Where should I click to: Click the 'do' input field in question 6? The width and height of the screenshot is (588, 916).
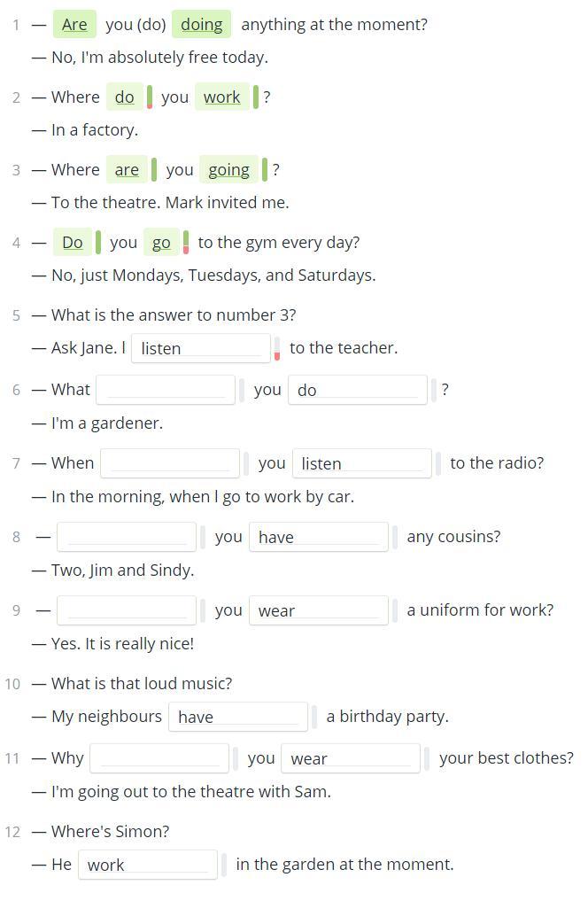coord(358,391)
